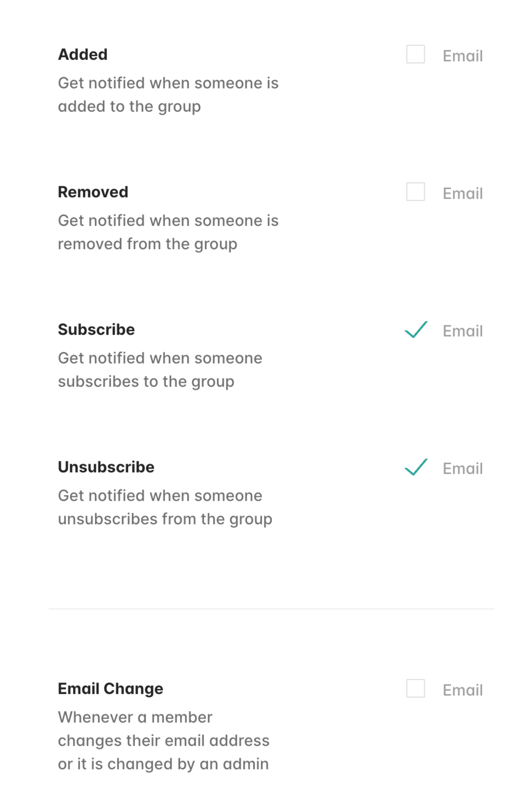Select the Removed heading
The image size is (532, 796).
[x=93, y=192]
